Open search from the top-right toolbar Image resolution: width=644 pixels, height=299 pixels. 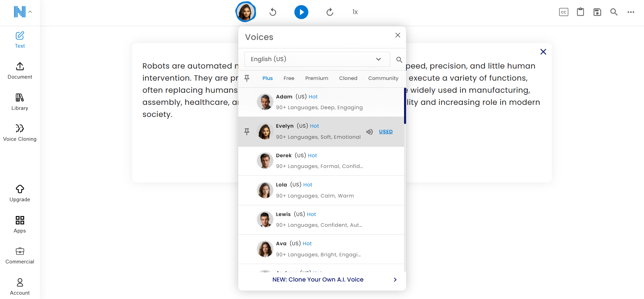point(614,12)
